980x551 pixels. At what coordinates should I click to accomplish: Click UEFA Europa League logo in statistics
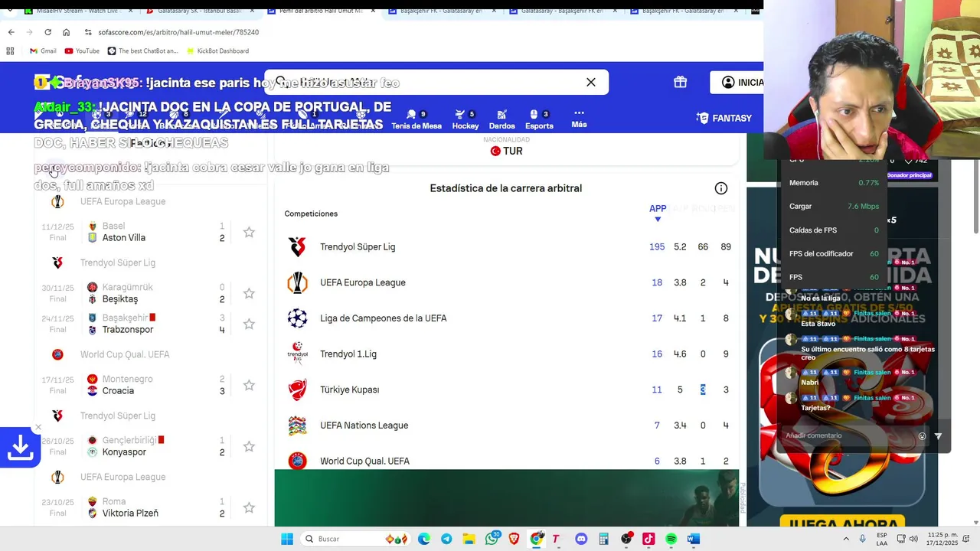tap(297, 282)
